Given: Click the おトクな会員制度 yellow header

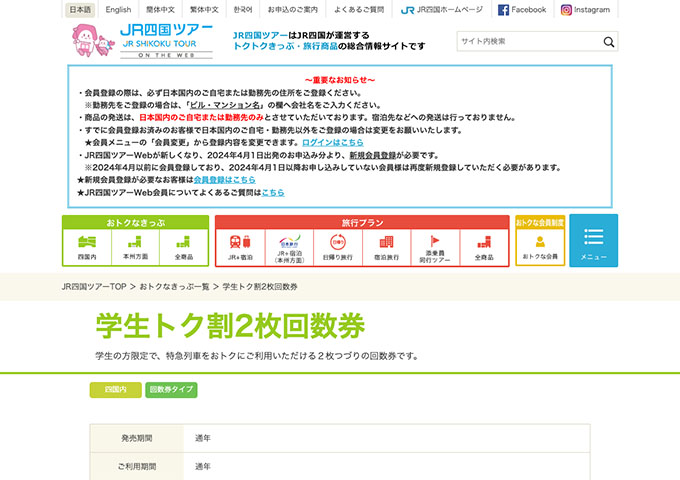Looking at the screenshot, I should [x=540, y=223].
